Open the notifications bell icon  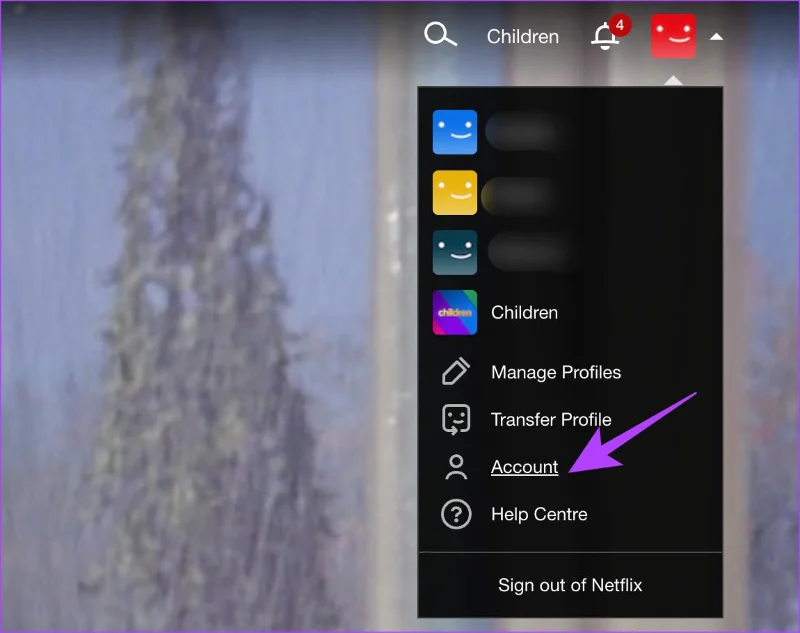[606, 36]
